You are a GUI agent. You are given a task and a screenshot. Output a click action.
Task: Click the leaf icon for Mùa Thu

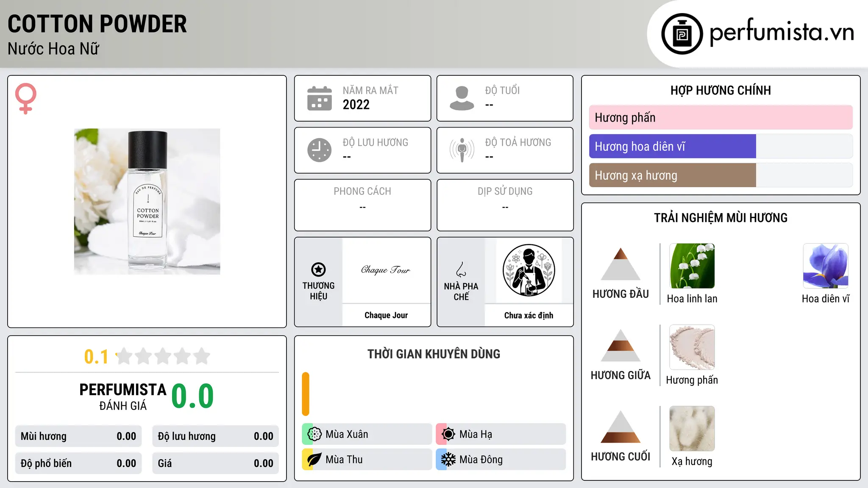coord(314,460)
